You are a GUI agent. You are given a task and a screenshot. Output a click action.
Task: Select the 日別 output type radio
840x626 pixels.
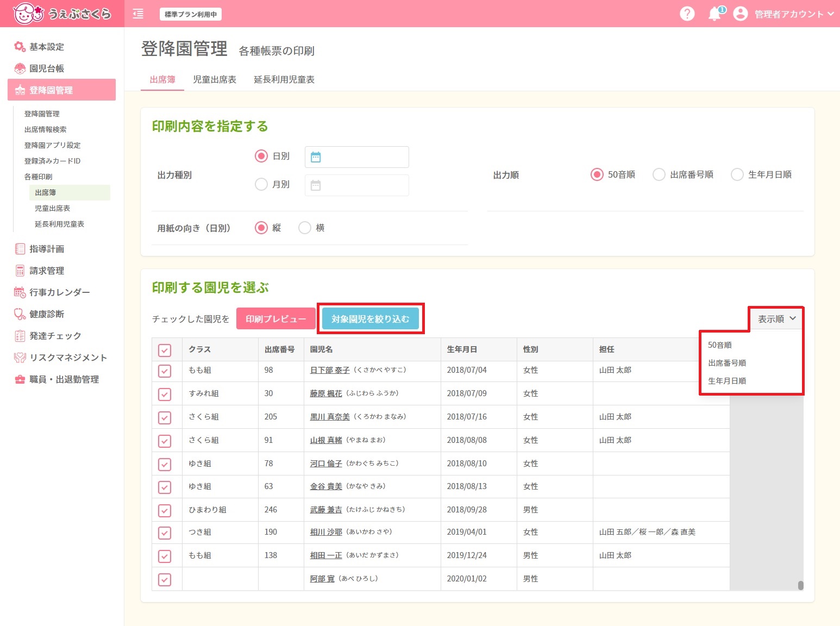261,156
